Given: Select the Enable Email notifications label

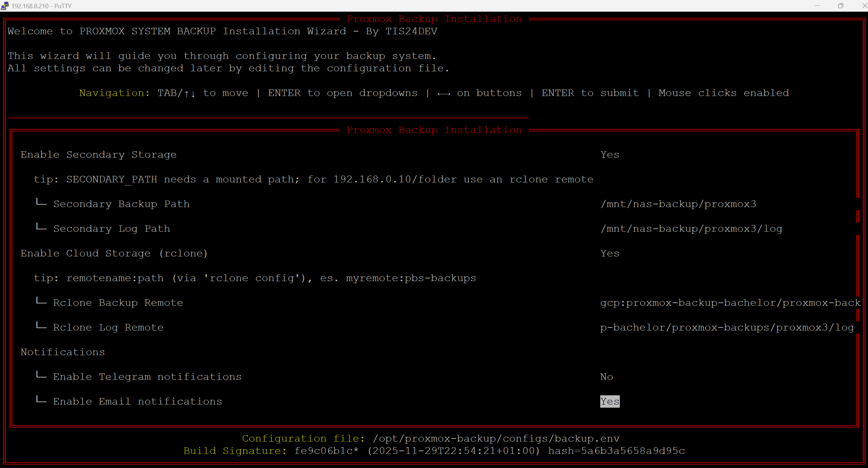Looking at the screenshot, I should tap(138, 401).
